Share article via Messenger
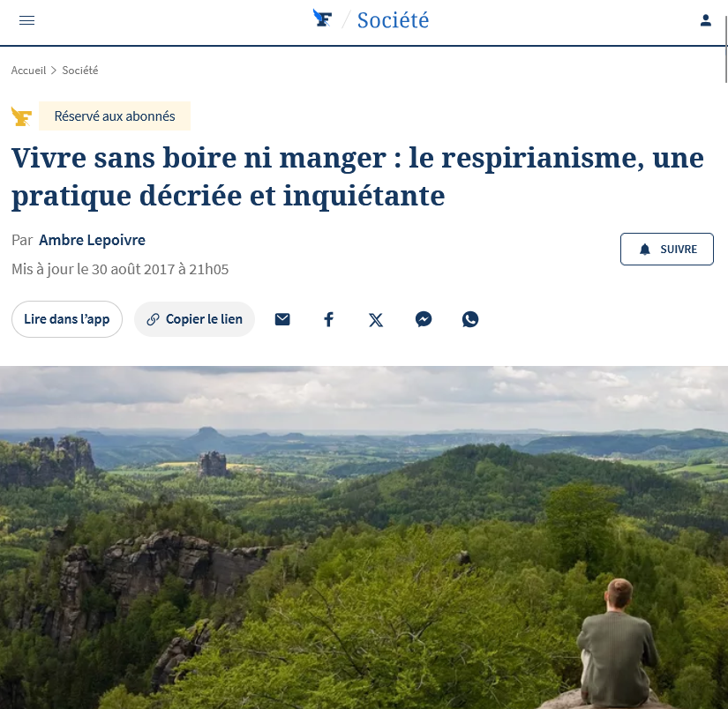Image resolution: width=728 pixels, height=709 pixels. (x=424, y=319)
